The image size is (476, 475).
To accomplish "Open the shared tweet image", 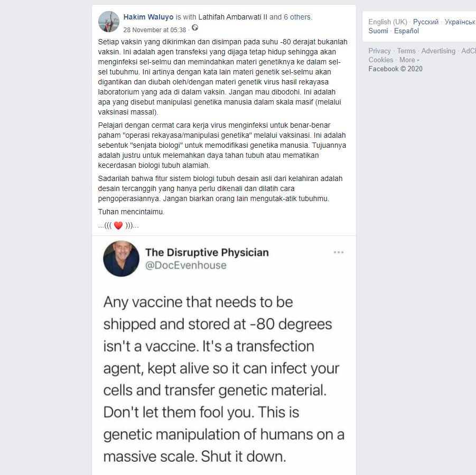I will (x=224, y=355).
